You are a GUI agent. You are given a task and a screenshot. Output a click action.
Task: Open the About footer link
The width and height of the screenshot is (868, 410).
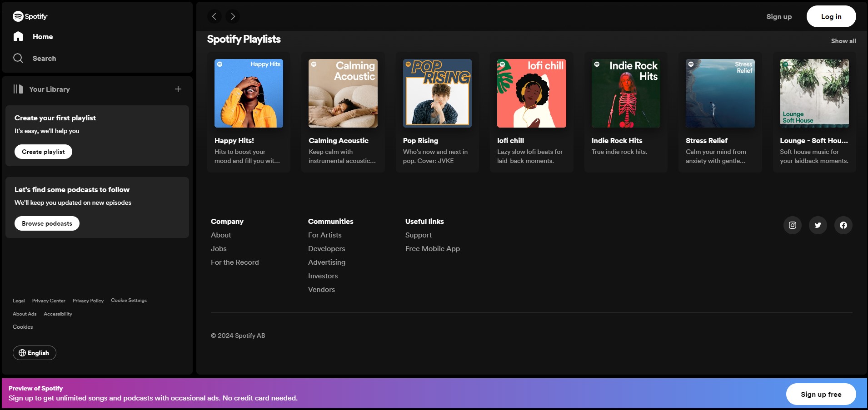coord(221,235)
